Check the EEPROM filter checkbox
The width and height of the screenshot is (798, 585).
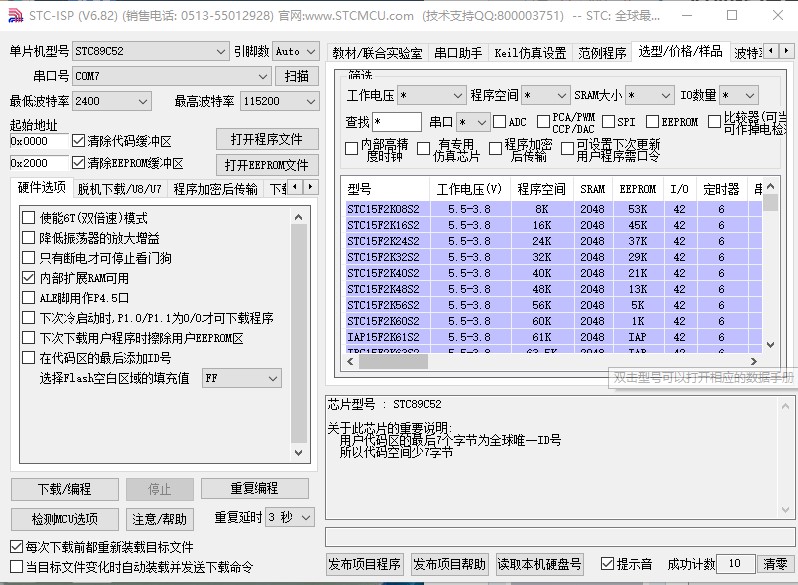[652, 122]
